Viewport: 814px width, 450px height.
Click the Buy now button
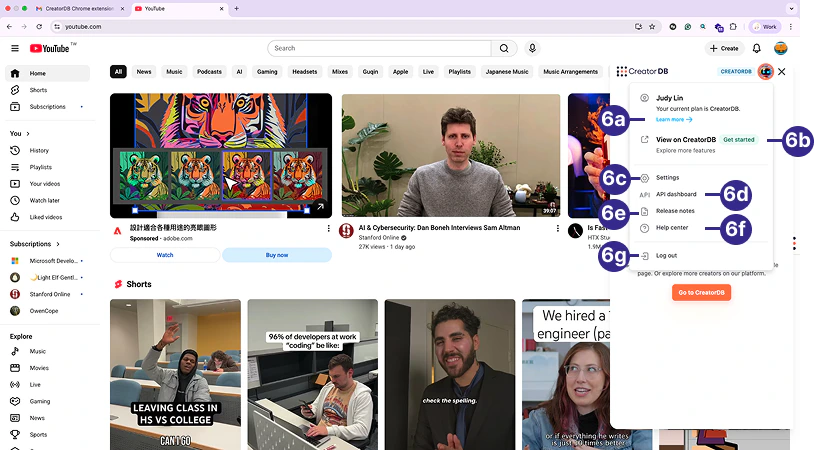[277, 255]
